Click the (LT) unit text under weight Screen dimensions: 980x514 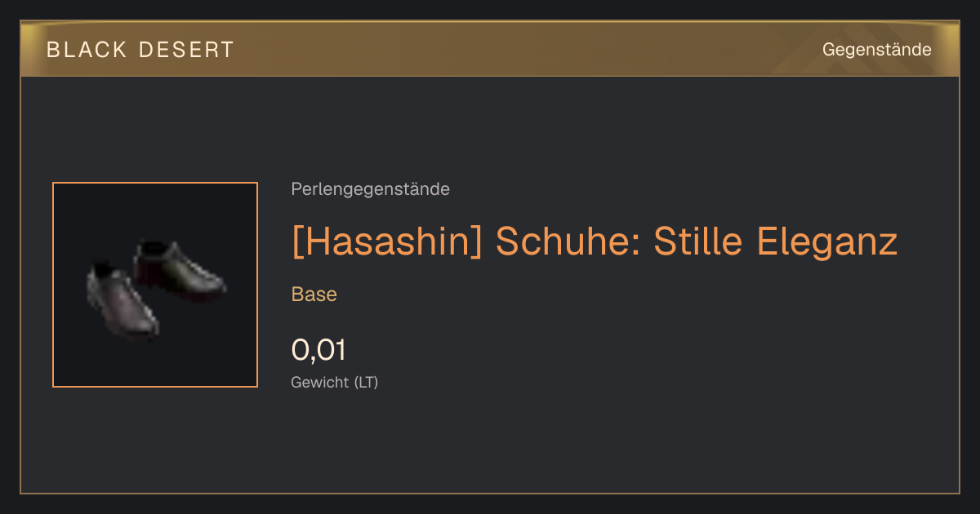(366, 382)
